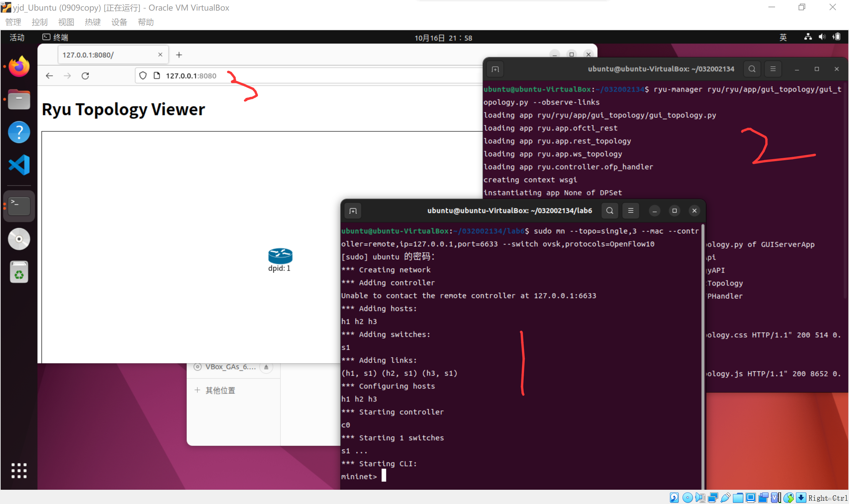This screenshot has height=504, width=849.
Task: Click VirtualBox display status icon
Action: [751, 498]
